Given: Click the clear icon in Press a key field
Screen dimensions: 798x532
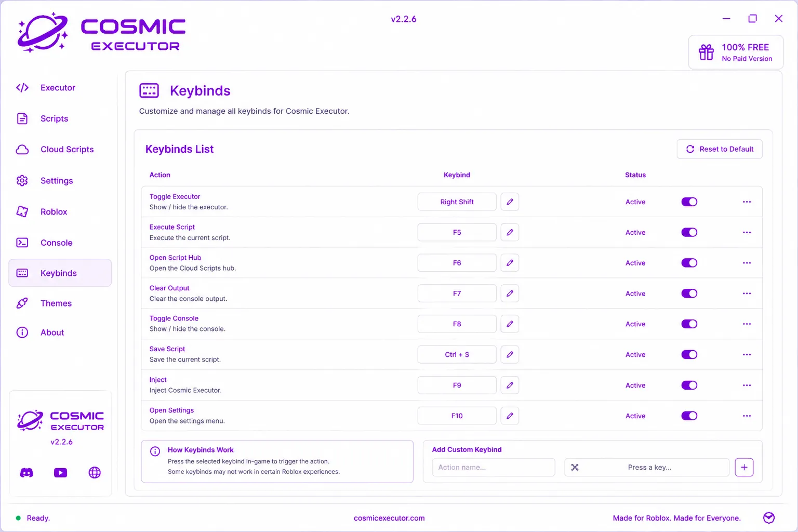Looking at the screenshot, I should tap(575, 467).
